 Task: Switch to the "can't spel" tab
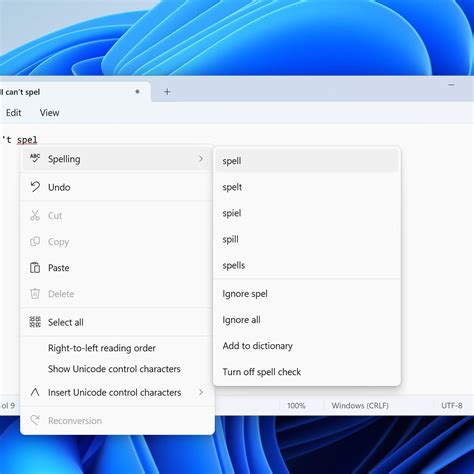75,92
